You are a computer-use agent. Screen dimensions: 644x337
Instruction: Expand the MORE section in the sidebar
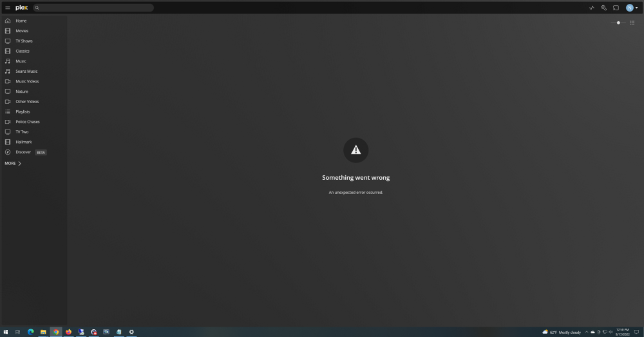point(13,163)
